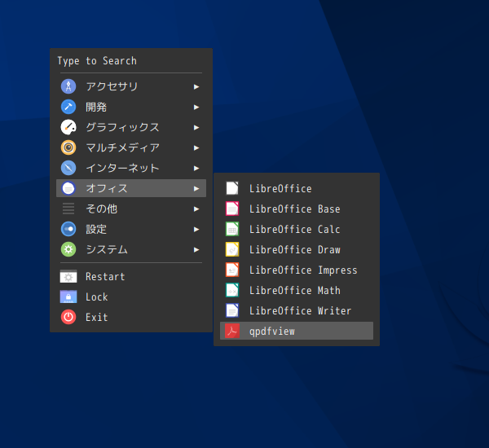Choose Restart from the menu
489x448 pixels.
pos(131,276)
